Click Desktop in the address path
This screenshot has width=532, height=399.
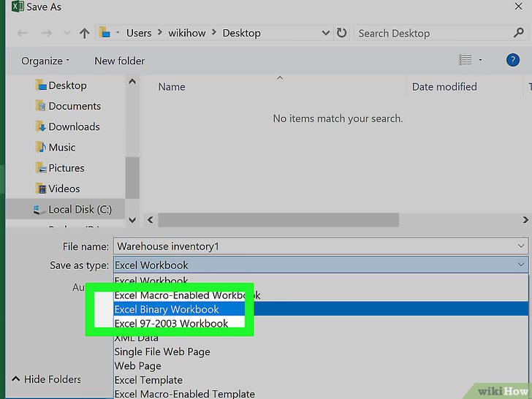[x=242, y=33]
